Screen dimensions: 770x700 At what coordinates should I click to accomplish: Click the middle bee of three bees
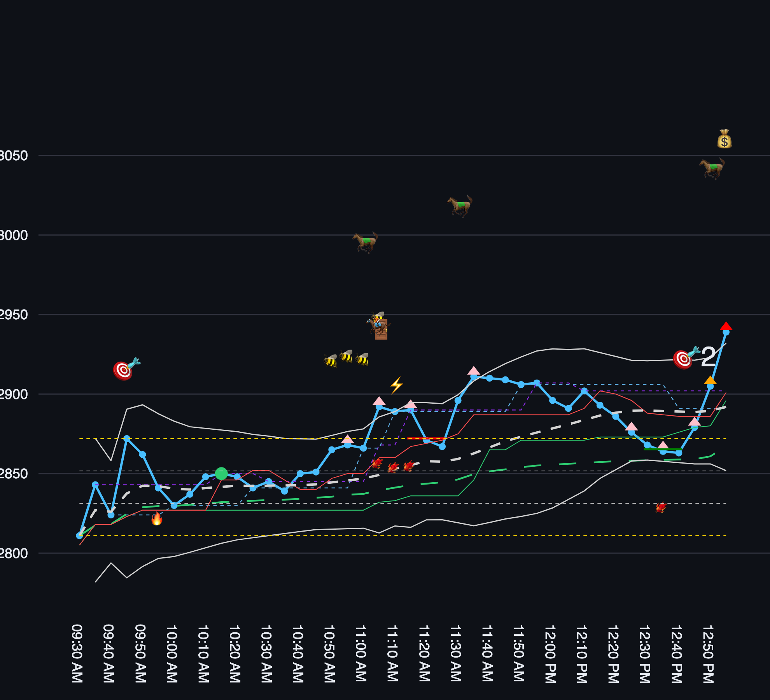point(346,356)
